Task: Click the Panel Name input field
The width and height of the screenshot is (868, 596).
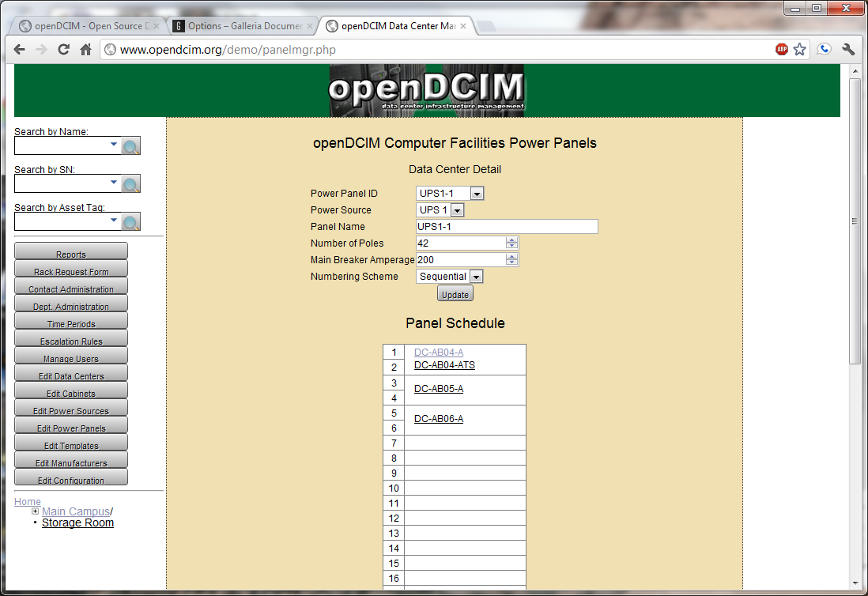Action: [x=507, y=227]
